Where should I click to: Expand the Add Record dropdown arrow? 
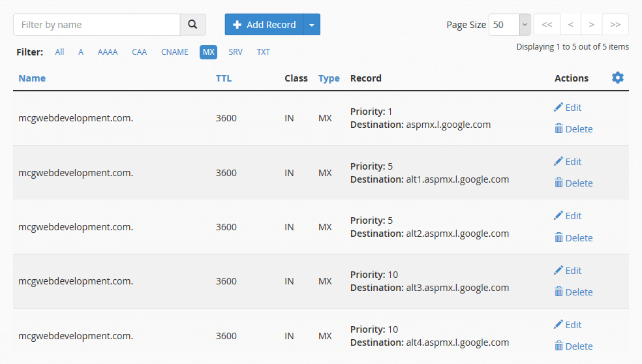pos(312,25)
